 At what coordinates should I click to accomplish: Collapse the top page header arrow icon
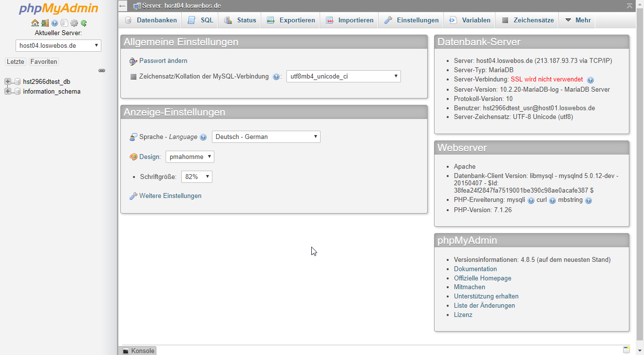pyautogui.click(x=629, y=6)
